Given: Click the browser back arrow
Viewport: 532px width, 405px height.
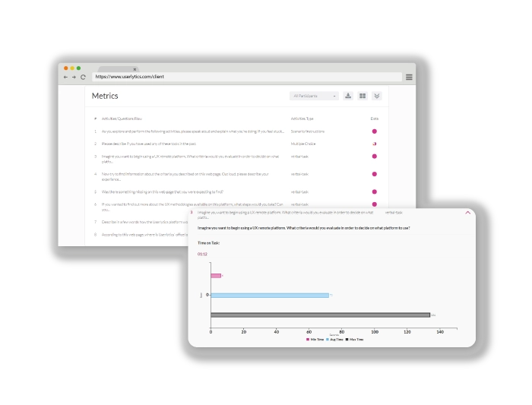Looking at the screenshot, I should coord(65,77).
